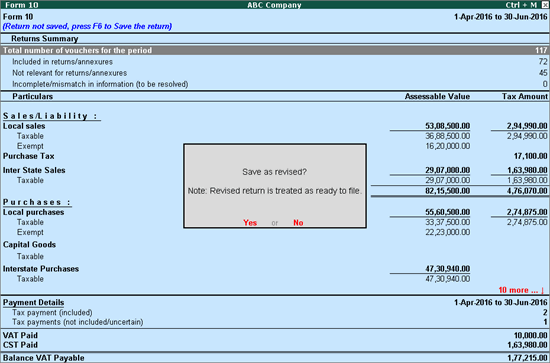This screenshot has width=550, height=363.
Task: Open Tax payments (not included/uncertain) row
Action: click(x=275, y=322)
